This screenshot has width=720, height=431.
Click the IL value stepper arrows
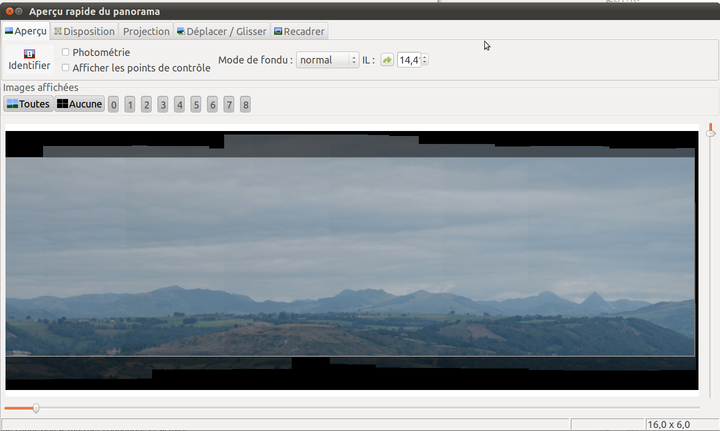tap(425, 60)
